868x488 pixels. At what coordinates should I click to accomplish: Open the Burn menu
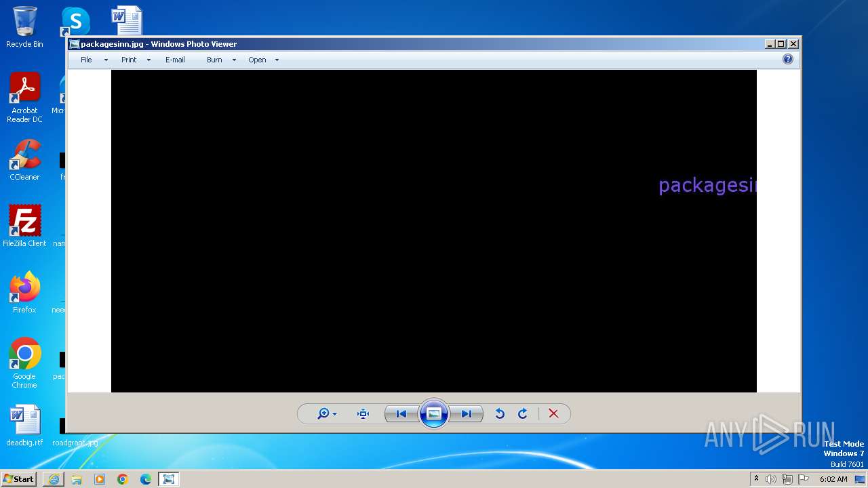[x=214, y=60]
